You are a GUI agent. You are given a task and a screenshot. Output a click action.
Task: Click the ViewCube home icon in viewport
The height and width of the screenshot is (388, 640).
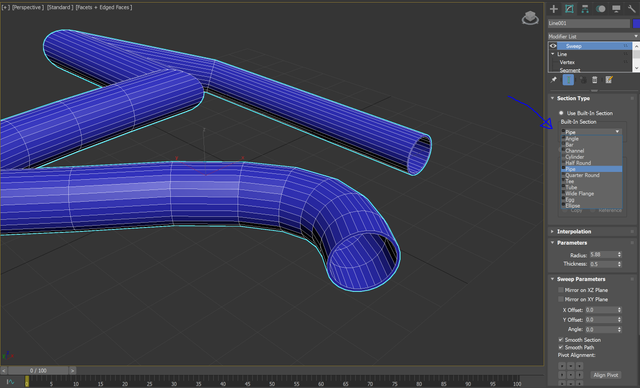point(530,18)
